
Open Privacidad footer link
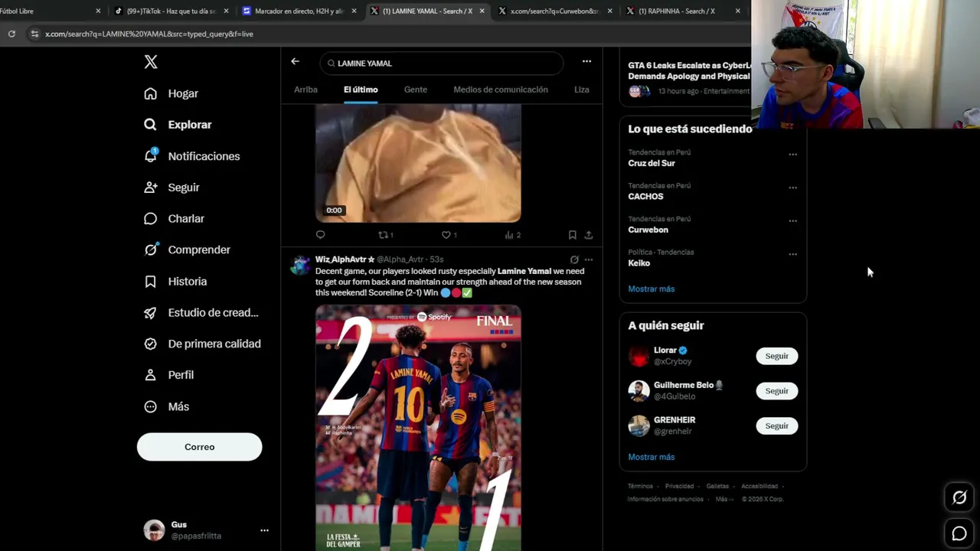(679, 486)
